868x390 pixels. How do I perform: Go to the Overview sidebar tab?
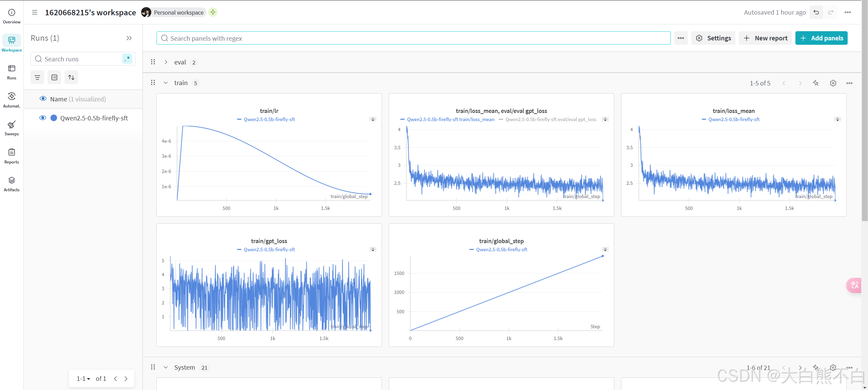pyautogui.click(x=12, y=16)
